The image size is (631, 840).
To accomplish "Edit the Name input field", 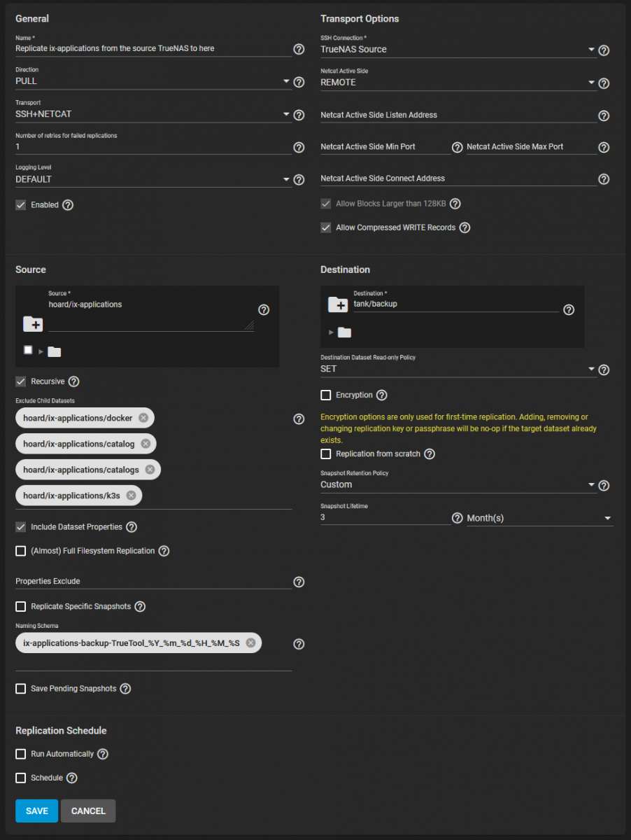I will click(153, 49).
